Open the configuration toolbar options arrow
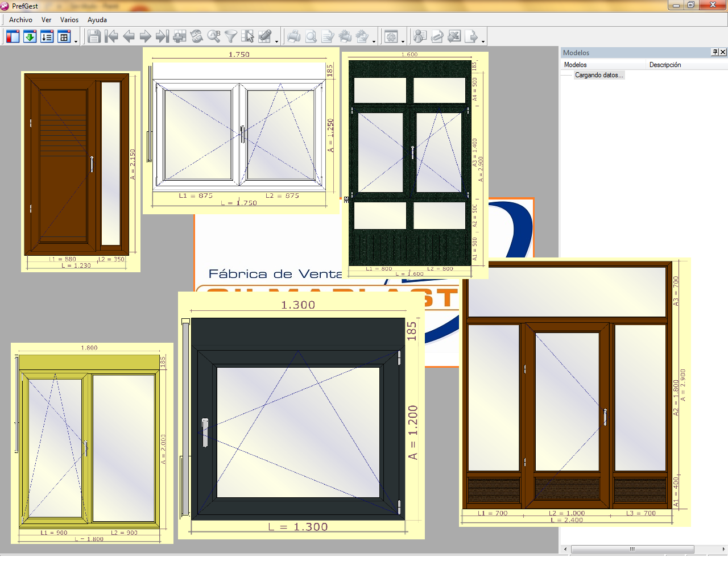The width and height of the screenshot is (728, 582). [x=403, y=41]
